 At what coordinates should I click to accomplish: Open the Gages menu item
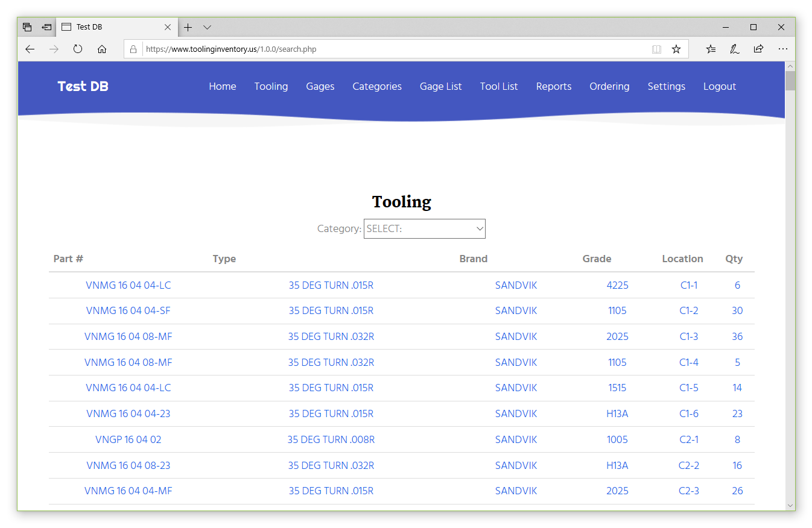320,86
